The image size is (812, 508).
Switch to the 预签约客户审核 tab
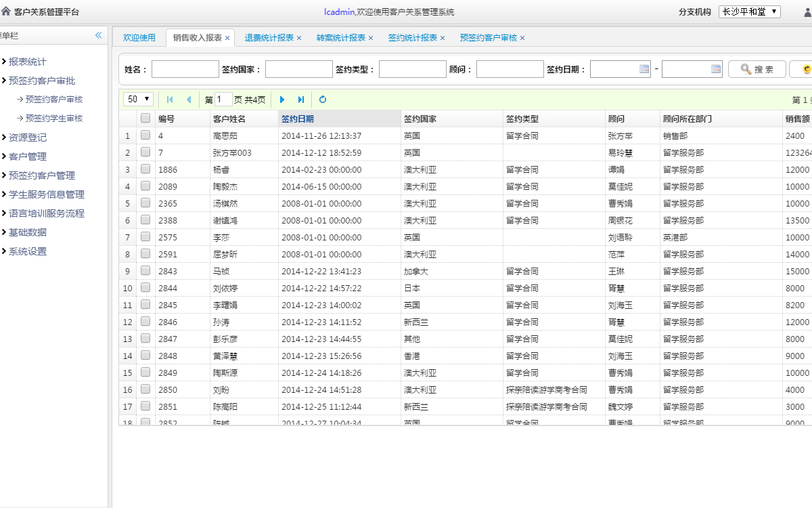click(488, 38)
